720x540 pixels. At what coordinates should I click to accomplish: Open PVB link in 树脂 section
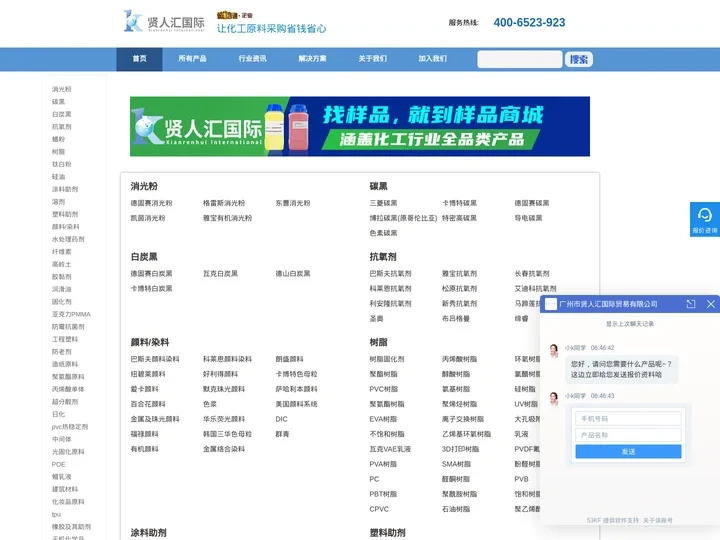coord(521,479)
